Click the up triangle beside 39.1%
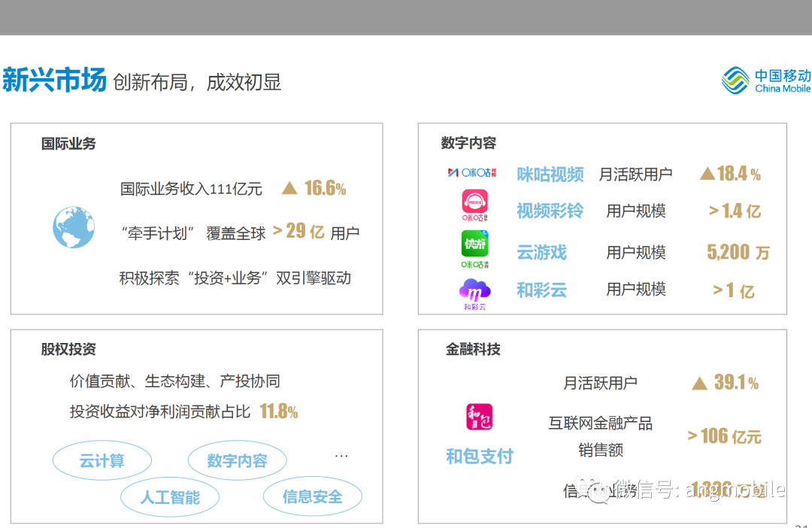Image resolution: width=812 pixels, height=528 pixels. point(700,383)
